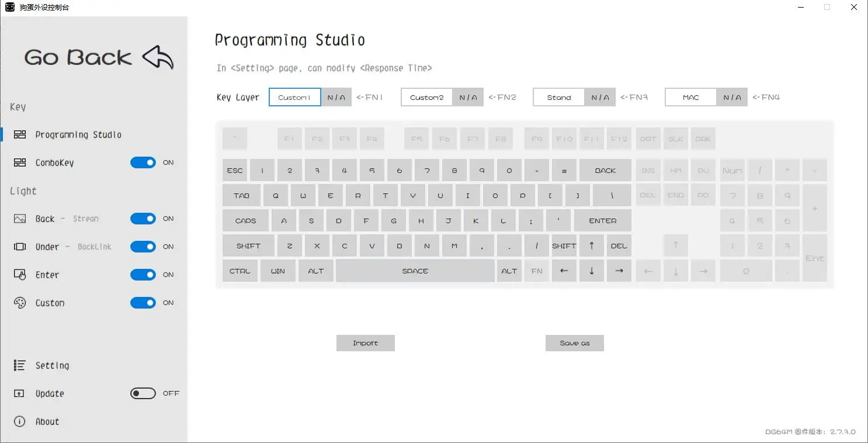Click the Go Back text

[78, 57]
